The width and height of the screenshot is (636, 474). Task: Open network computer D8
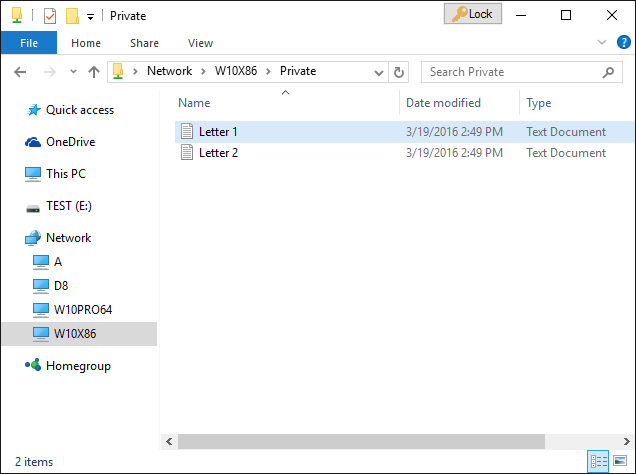click(61, 286)
